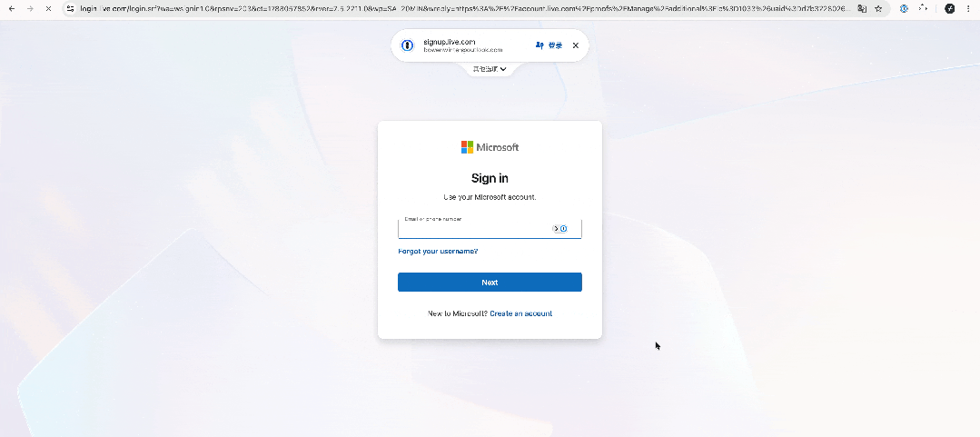Click the Next button
The image size is (980, 437).
pos(490,282)
